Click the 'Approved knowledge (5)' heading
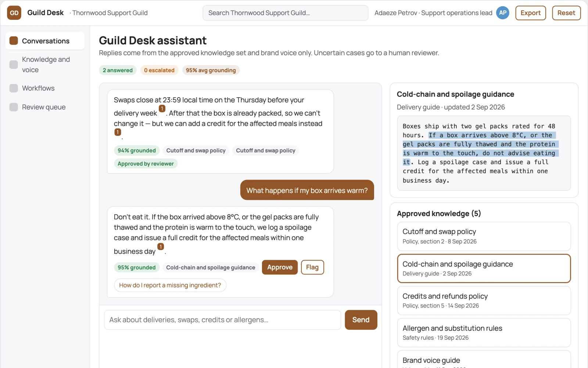The height and width of the screenshot is (368, 588). 439,214
